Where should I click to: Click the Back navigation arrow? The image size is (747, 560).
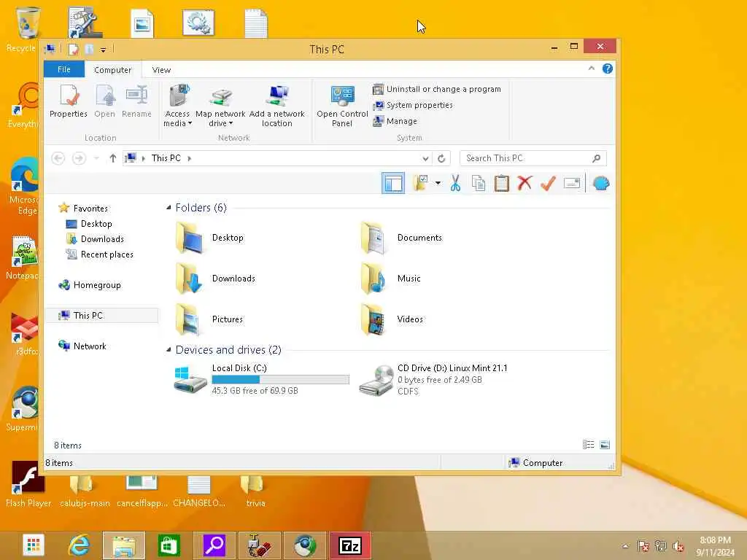tap(58, 158)
